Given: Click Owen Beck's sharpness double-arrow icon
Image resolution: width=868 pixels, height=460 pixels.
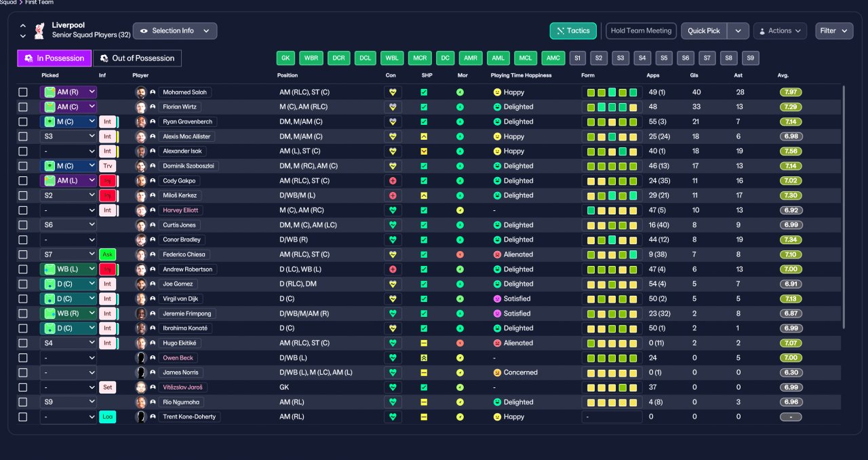Looking at the screenshot, I should pos(424,358).
